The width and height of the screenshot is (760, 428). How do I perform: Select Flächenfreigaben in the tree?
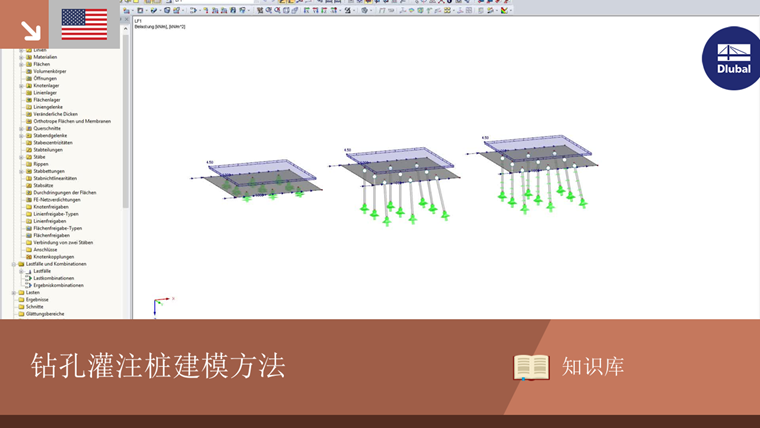pos(51,236)
